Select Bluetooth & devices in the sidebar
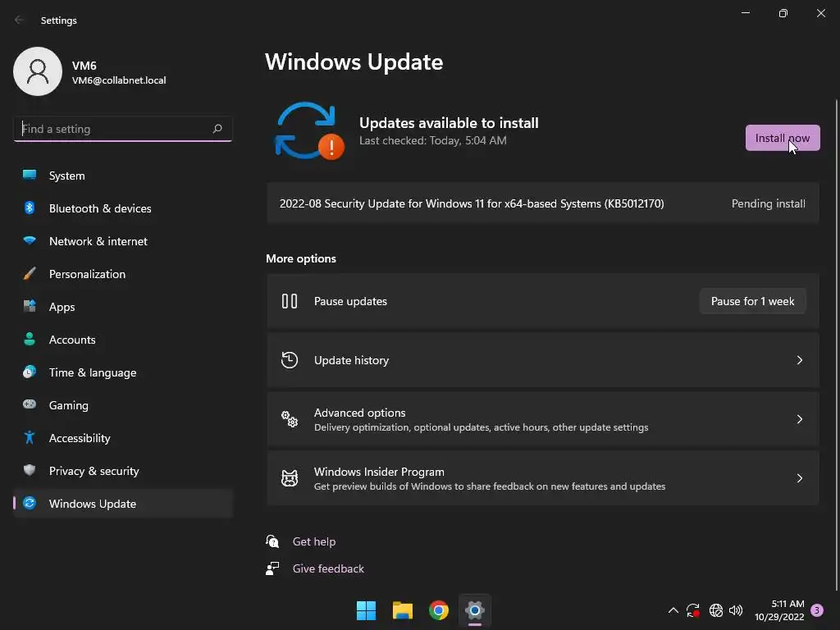Image resolution: width=840 pixels, height=630 pixels. tap(123, 208)
